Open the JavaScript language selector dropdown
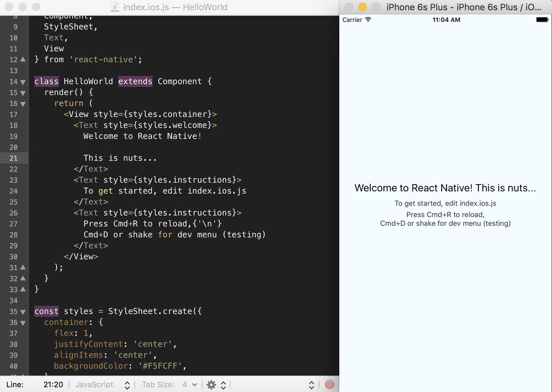Viewport: 552px width, 392px height. 103,385
